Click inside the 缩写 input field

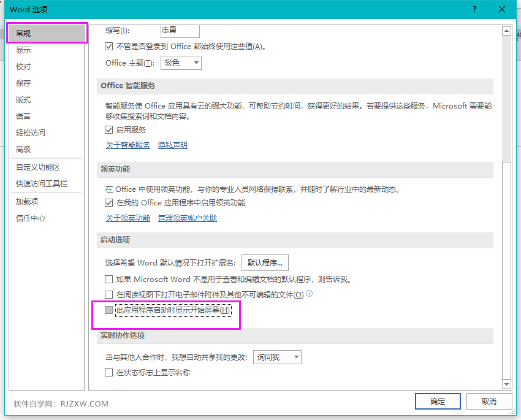[x=179, y=29]
